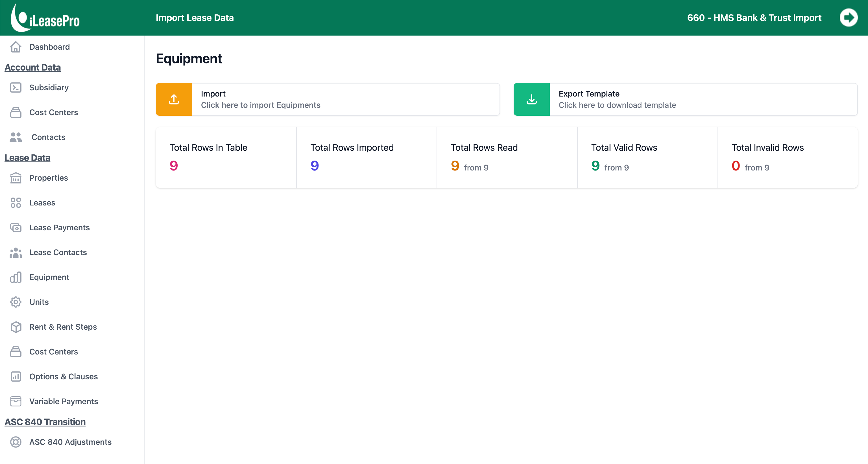Click the Contacts people icon
Image resolution: width=868 pixels, height=464 pixels.
point(16,137)
